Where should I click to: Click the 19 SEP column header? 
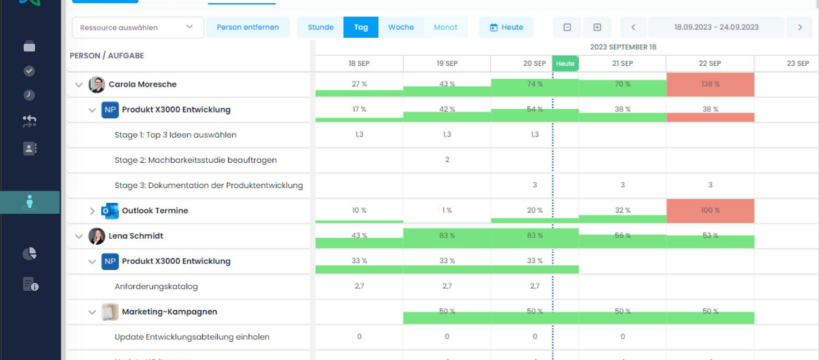(x=447, y=63)
